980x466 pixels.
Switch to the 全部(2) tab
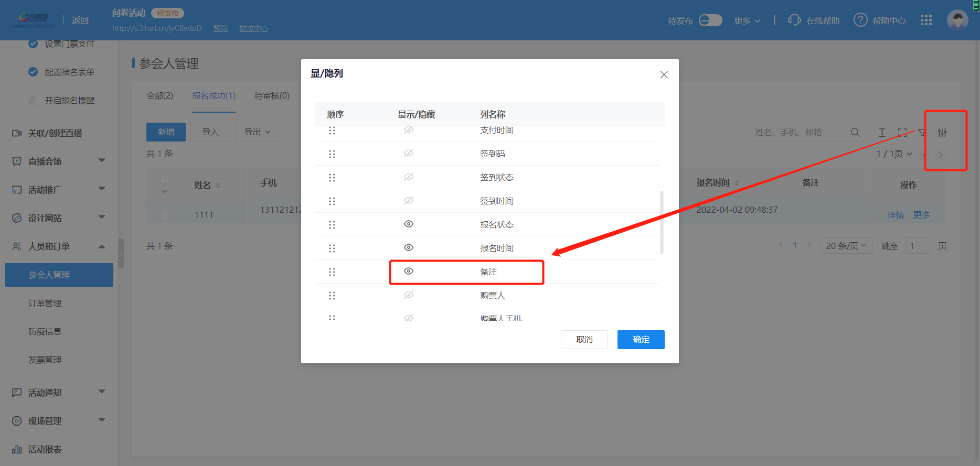159,95
